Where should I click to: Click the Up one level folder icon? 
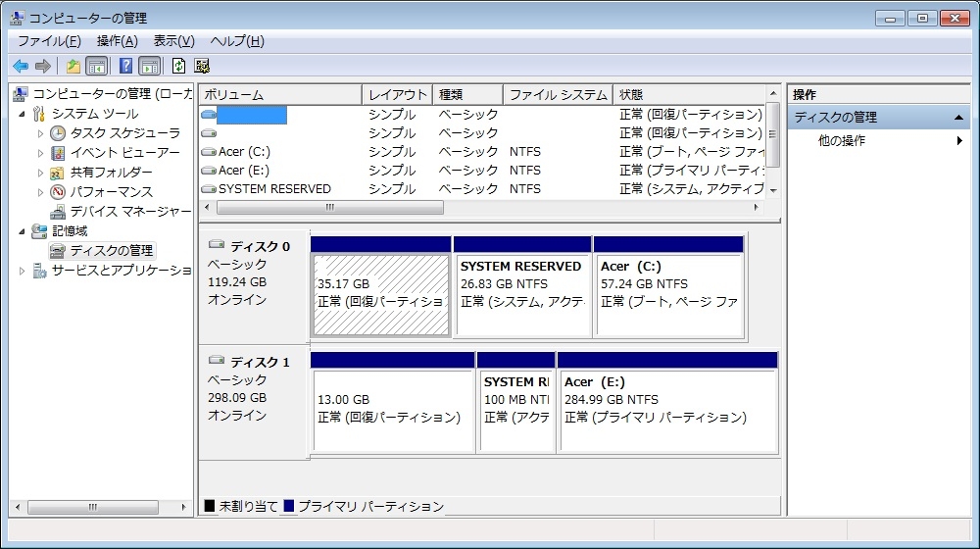click(73, 66)
